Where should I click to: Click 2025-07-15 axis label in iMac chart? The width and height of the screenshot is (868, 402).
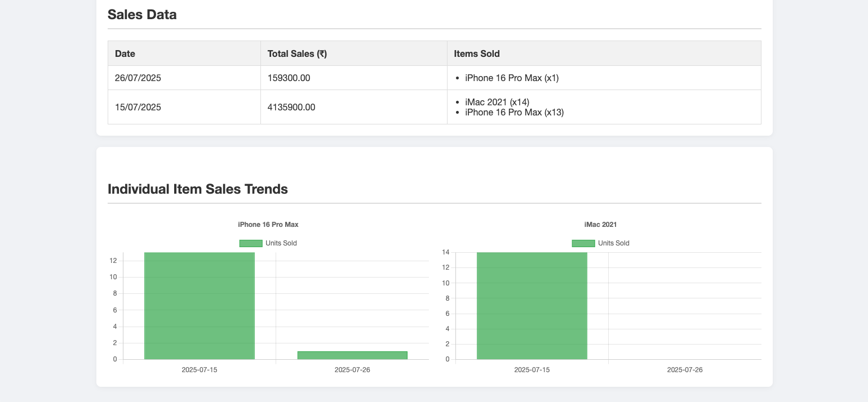tap(532, 370)
